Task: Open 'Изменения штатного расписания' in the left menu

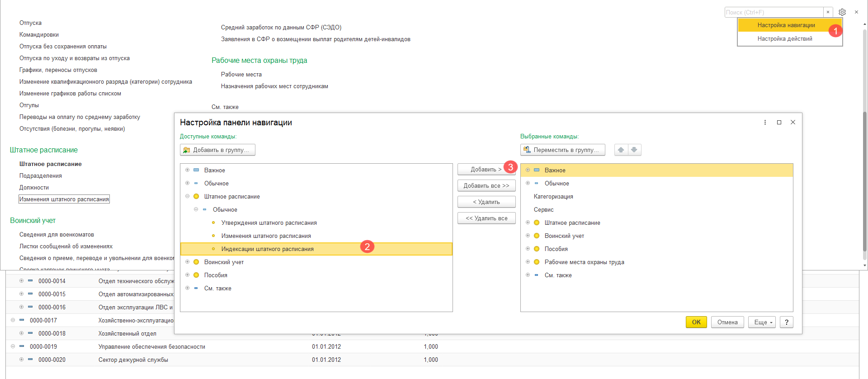Action: coord(64,199)
